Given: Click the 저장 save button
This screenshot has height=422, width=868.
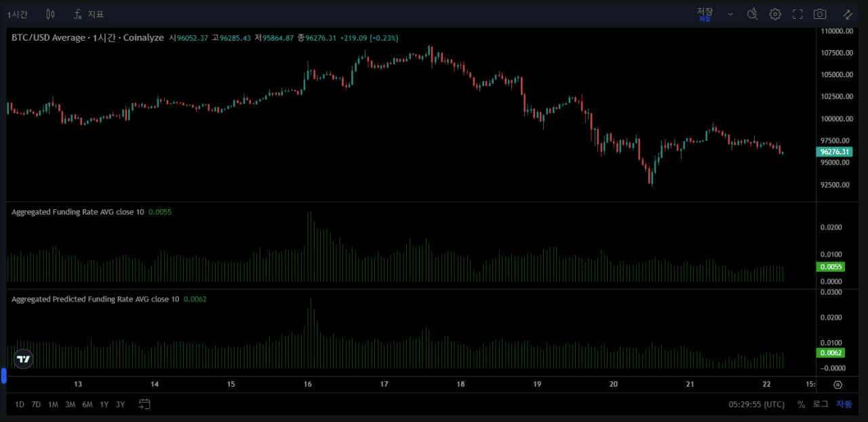Looking at the screenshot, I should 705,14.
